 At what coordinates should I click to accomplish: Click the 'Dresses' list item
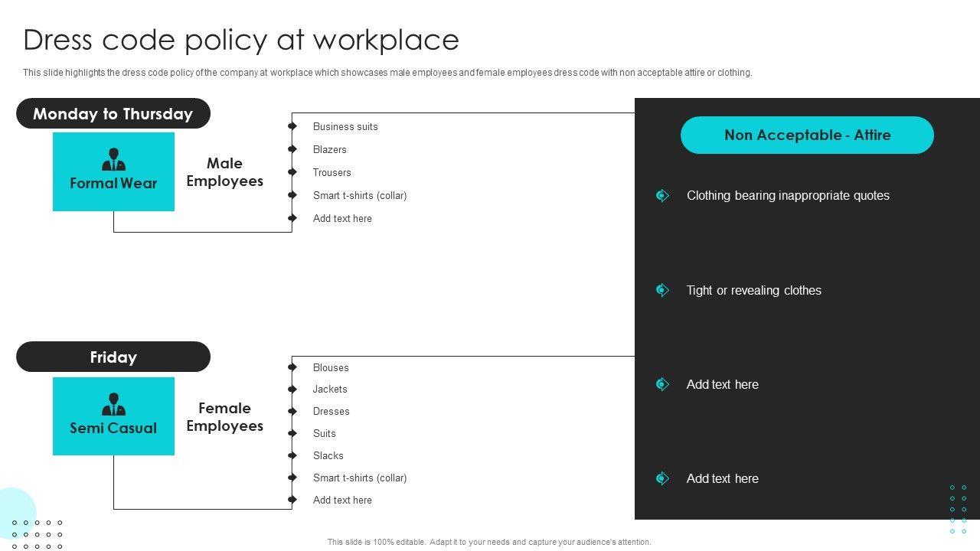coord(332,411)
